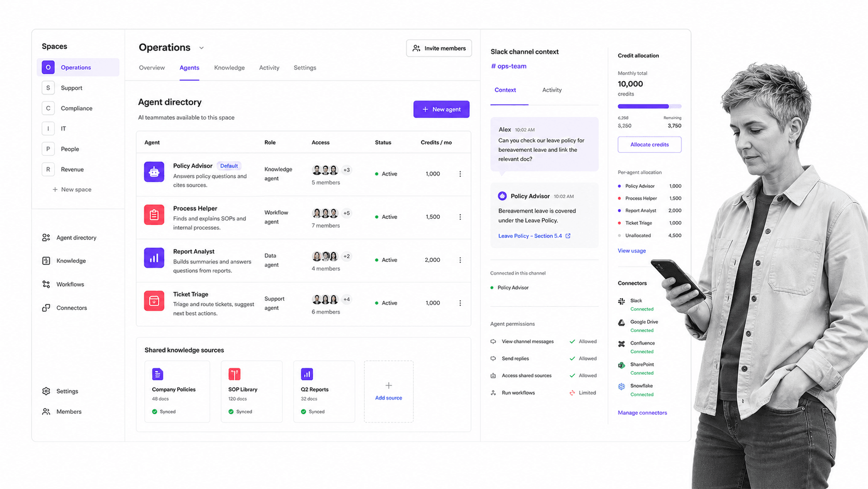Select the Compliance space icon

coord(48,108)
